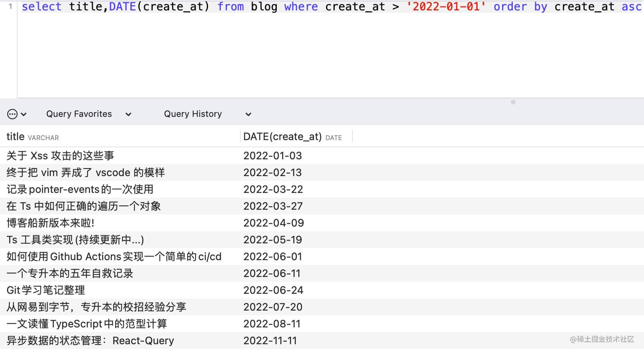
Task: Click the 'select' keyword in the query
Action: (x=42, y=7)
